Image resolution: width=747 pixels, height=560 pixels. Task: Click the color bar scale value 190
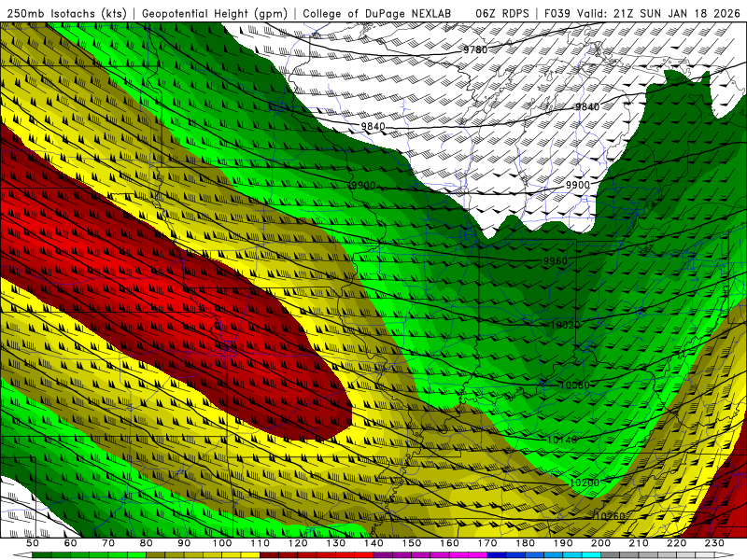click(x=563, y=543)
